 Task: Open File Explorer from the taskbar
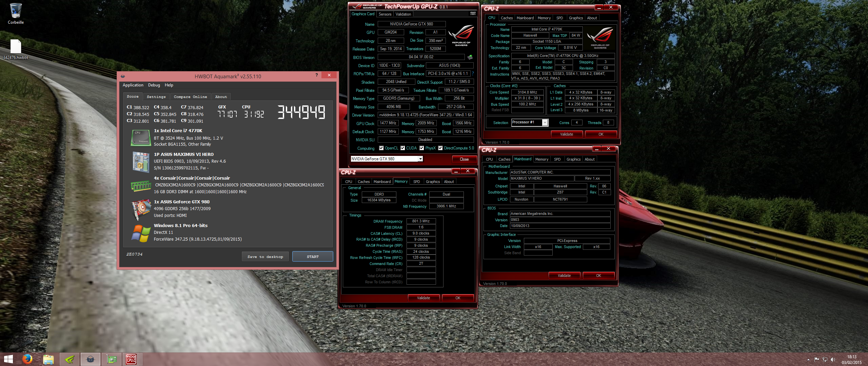[48, 359]
